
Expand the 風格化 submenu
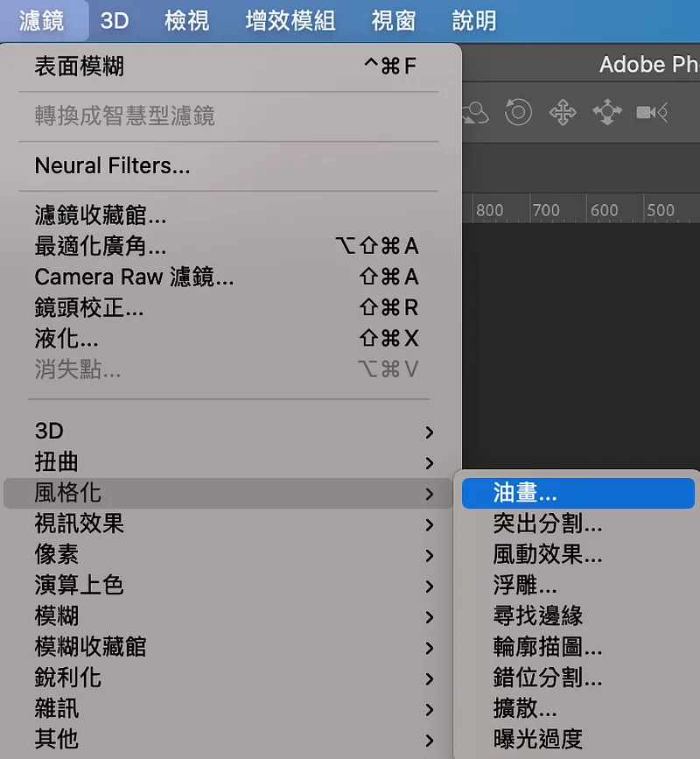228,493
